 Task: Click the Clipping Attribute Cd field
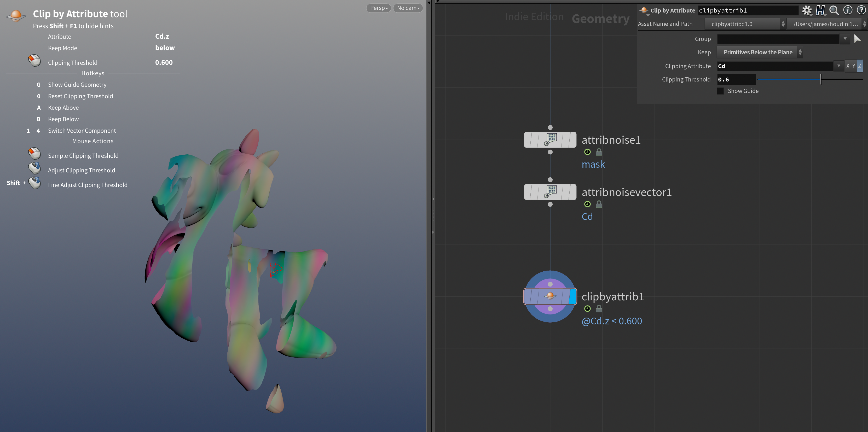coord(775,66)
